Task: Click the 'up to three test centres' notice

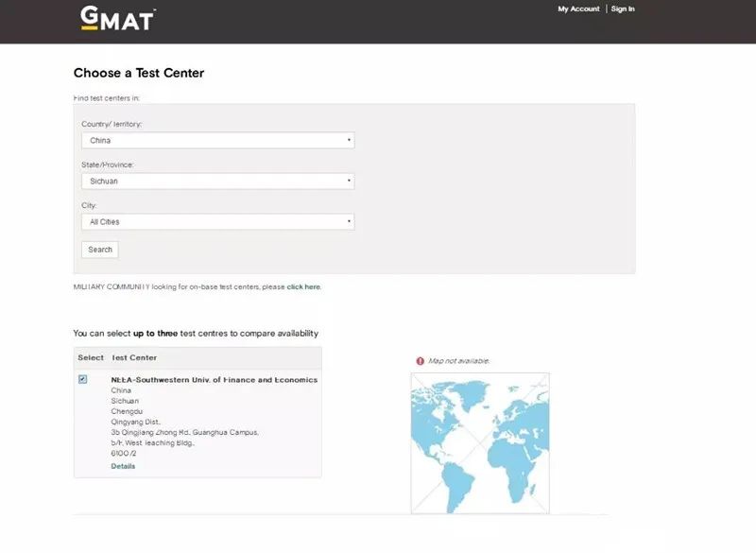Action: (x=196, y=333)
